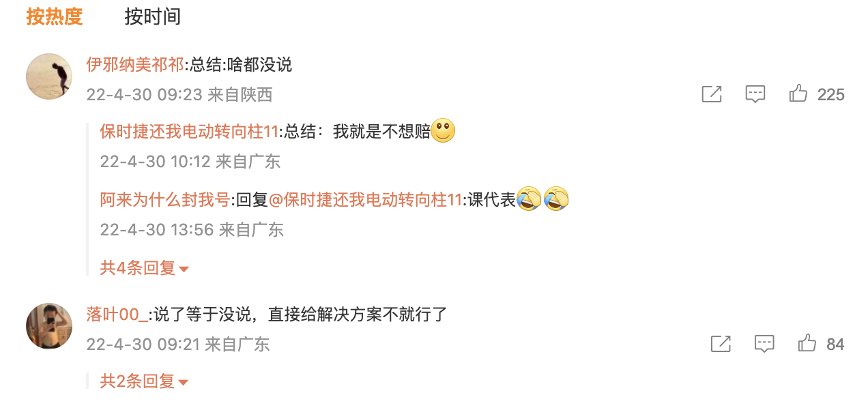Screen dimensions: 868x408
Task: Open the 落叶00_ username link
Action: [x=117, y=314]
